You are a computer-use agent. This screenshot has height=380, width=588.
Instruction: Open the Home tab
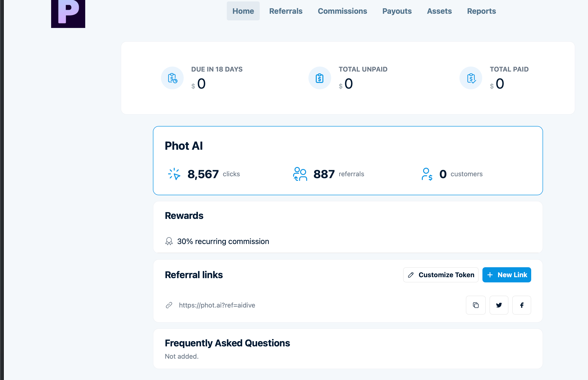coord(243,11)
